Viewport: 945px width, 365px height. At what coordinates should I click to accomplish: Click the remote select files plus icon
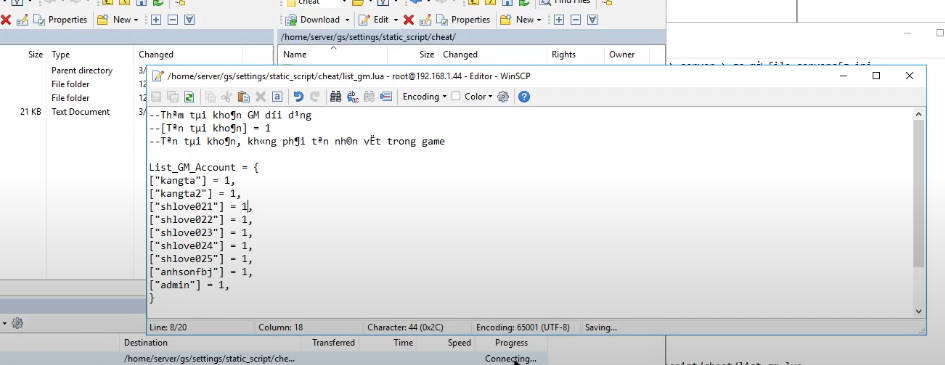coord(559,20)
